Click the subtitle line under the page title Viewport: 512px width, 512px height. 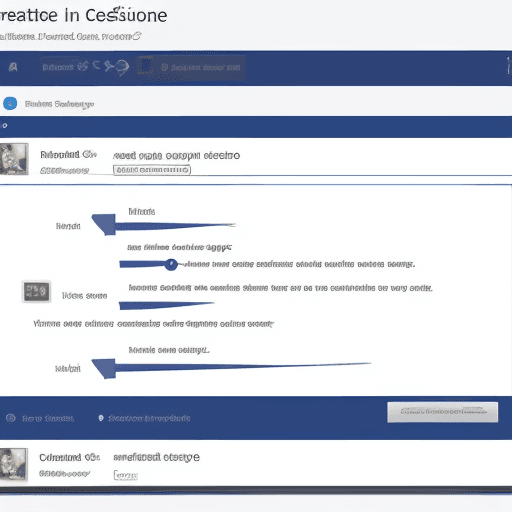click(70, 36)
